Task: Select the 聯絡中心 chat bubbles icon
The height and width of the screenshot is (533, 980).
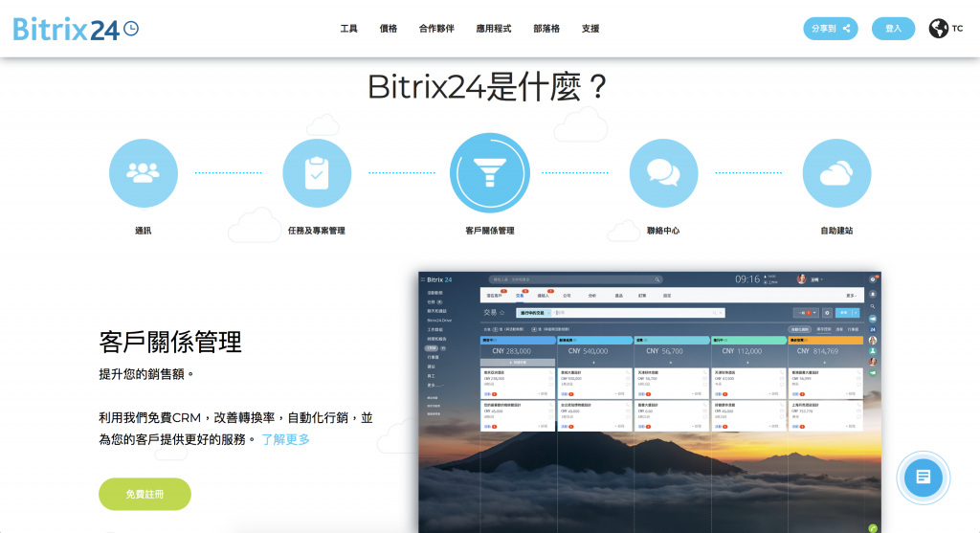Action: 663,173
